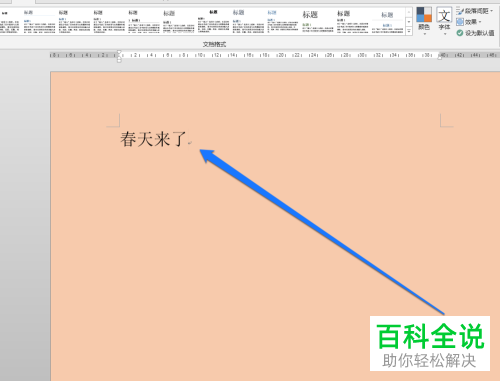This screenshot has height=381, width=500.
Task: Open the 字体 theme fonts button
Action: pos(444,20)
